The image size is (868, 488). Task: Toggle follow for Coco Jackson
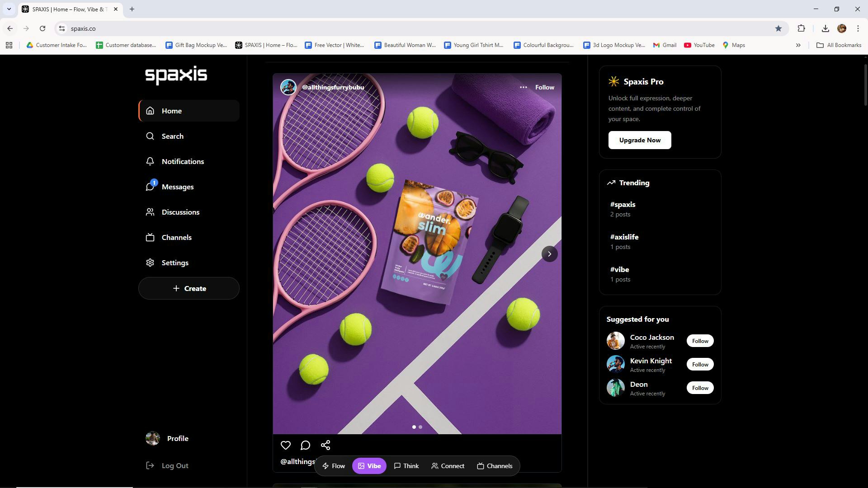(700, 341)
